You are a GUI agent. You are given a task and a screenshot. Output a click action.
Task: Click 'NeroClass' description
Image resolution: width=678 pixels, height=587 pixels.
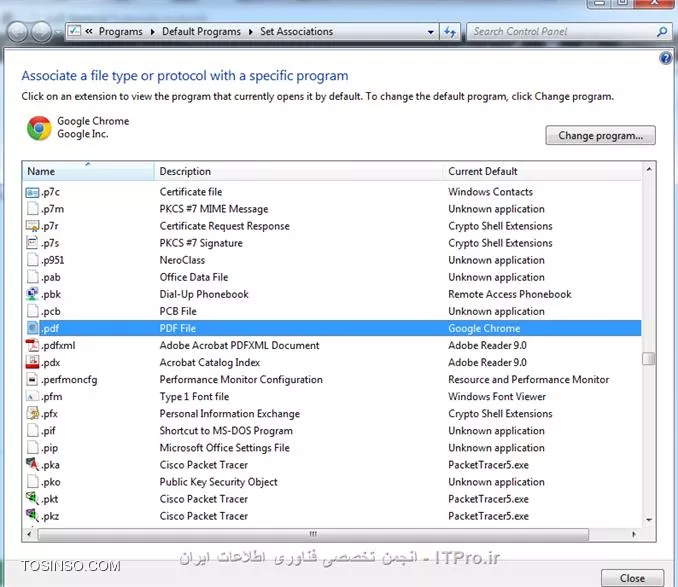[x=182, y=260]
